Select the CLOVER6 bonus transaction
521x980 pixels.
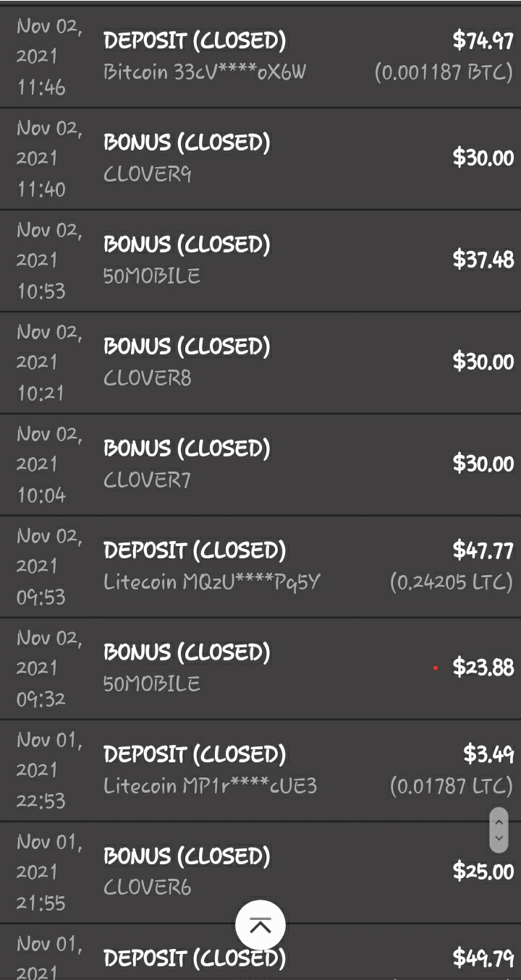[260, 872]
